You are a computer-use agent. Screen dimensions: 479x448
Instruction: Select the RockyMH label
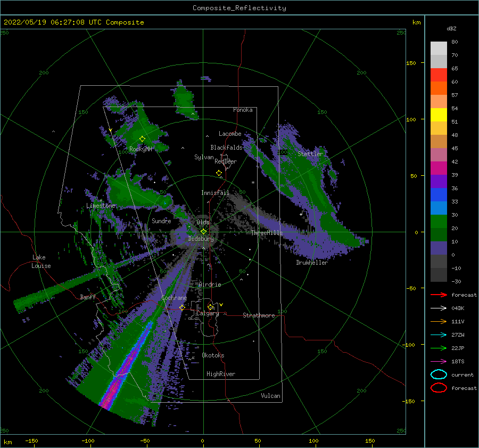click(141, 149)
